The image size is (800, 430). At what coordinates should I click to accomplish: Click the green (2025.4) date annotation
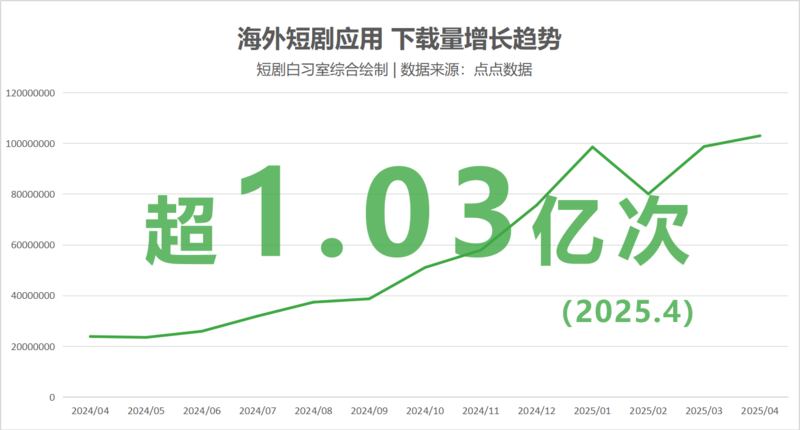627,312
